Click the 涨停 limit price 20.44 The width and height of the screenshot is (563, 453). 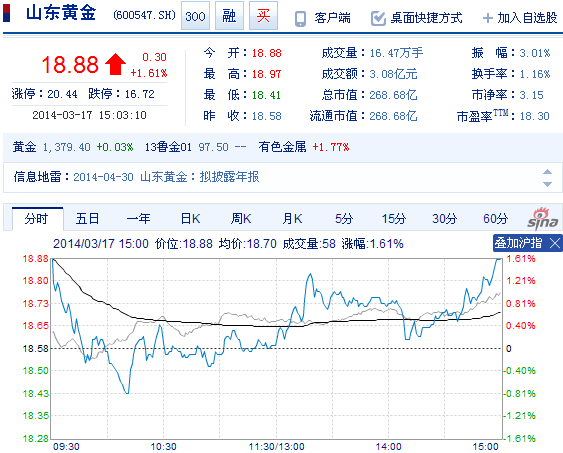pos(62,94)
